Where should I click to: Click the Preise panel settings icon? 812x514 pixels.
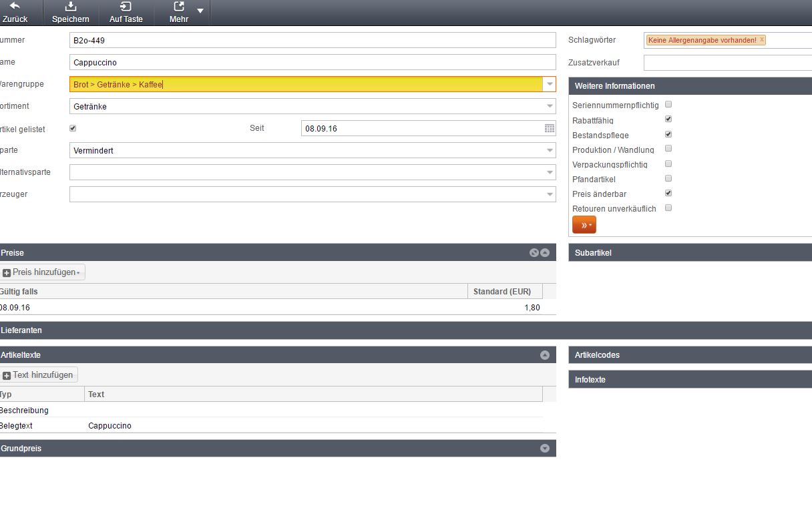[534, 253]
